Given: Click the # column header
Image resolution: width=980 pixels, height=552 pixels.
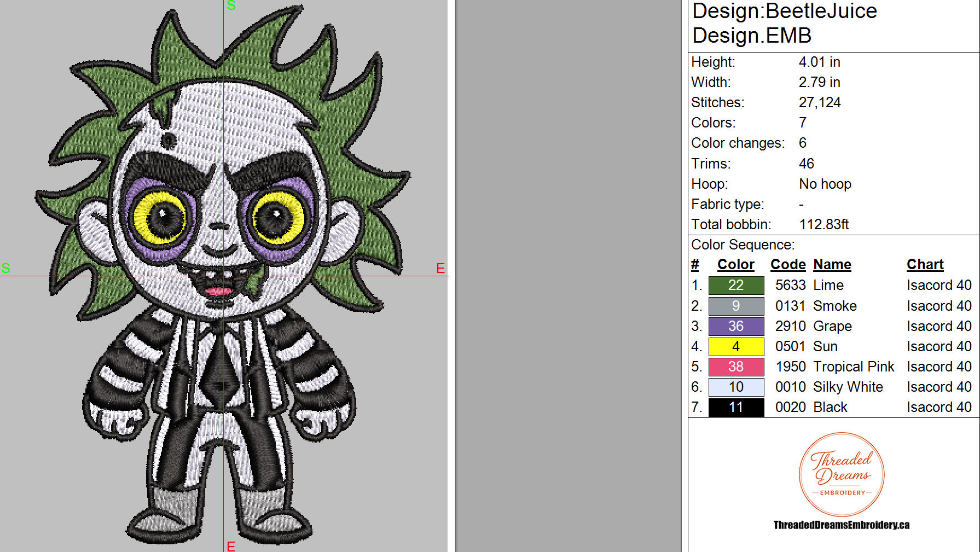Looking at the screenshot, I should click(695, 265).
